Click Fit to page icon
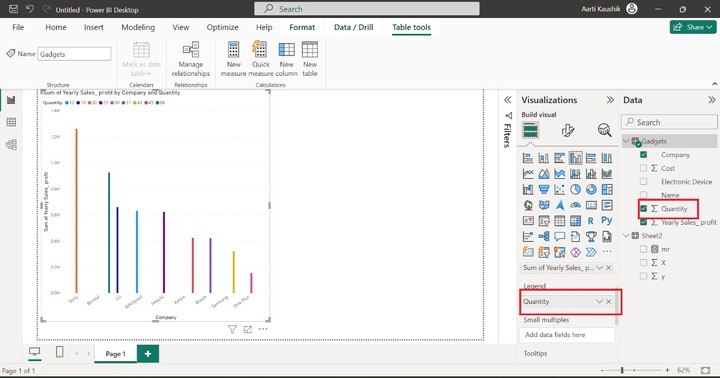This screenshot has height=378, width=720. 706,370
